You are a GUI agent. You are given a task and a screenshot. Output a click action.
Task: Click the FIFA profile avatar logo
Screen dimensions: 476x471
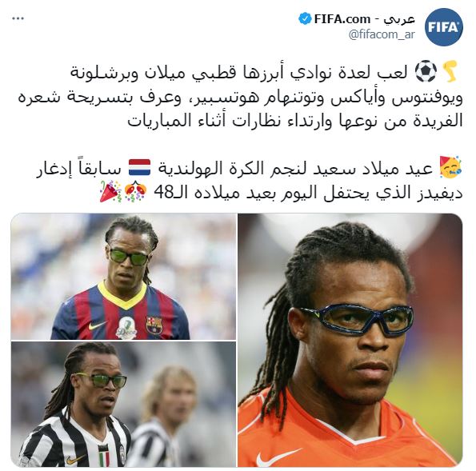pos(443,27)
